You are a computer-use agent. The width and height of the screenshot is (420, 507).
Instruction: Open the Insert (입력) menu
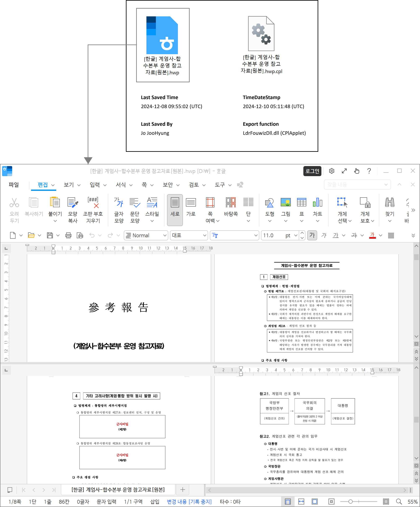click(x=95, y=185)
